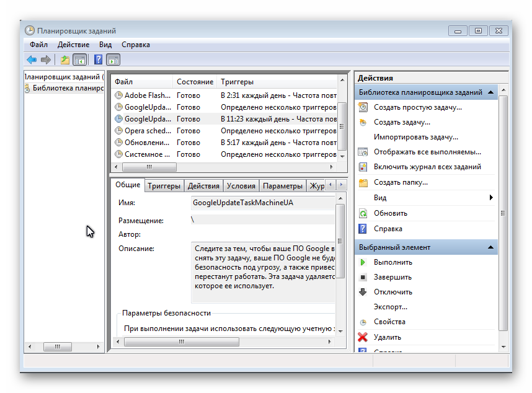This screenshot has width=532, height=393.
Task: Switch to the Триггеры tab
Action: click(x=164, y=186)
